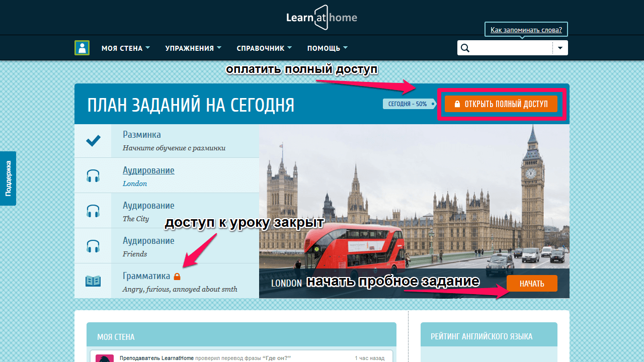The height and width of the screenshot is (362, 644).
Task: Open the Моя стена menu
Action: [126, 48]
